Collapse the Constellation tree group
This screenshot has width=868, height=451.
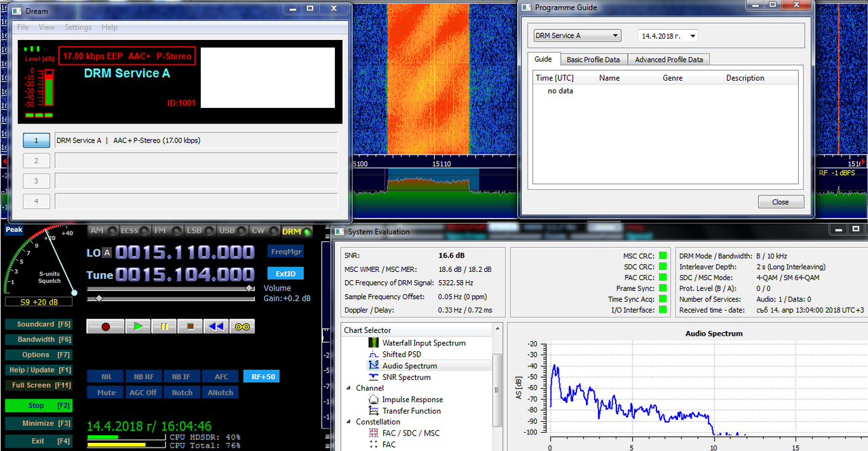click(348, 422)
